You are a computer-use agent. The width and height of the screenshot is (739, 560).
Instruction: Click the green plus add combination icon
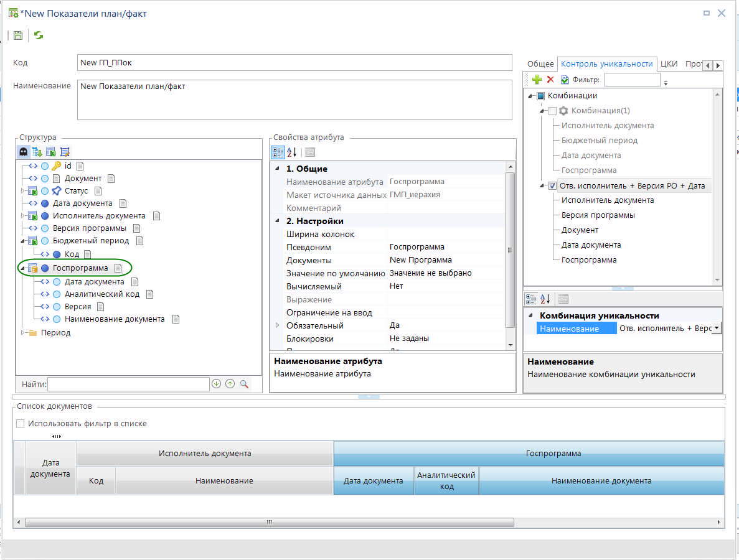537,80
